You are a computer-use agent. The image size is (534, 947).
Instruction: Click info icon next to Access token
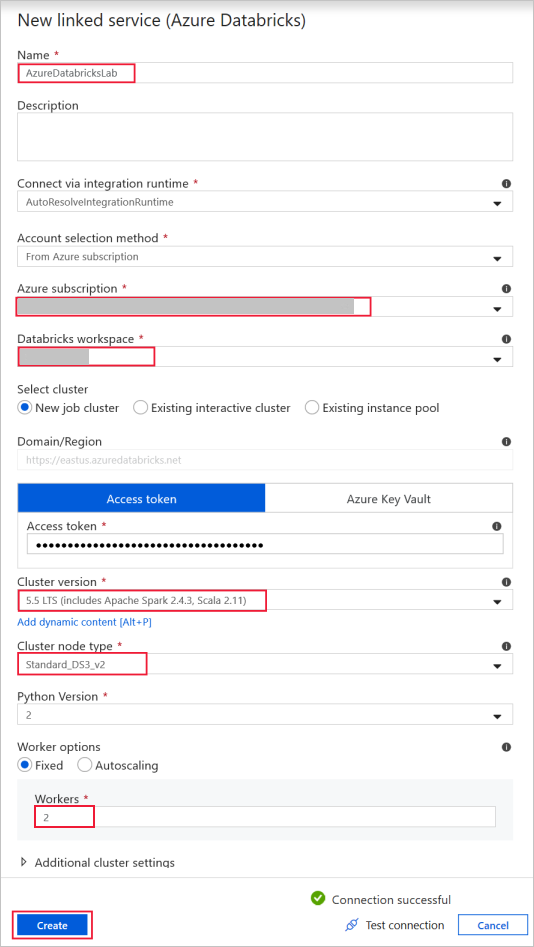(497, 526)
